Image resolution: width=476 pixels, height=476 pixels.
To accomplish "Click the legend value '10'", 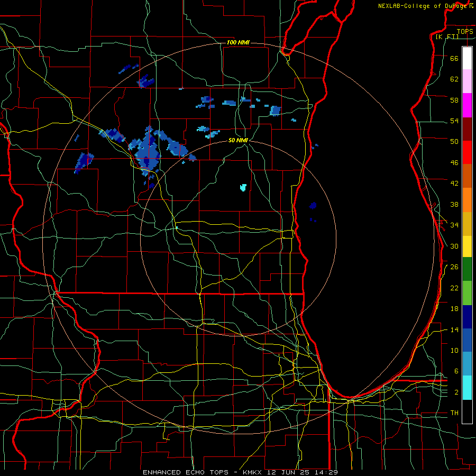I will (x=454, y=350).
